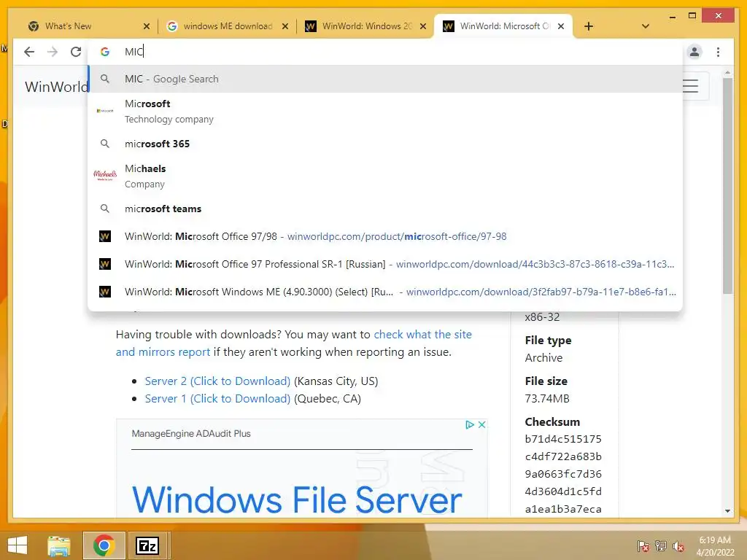The width and height of the screenshot is (747, 560).
Task: Click magnifier icon beside microsoft 365
Action: 105,144
